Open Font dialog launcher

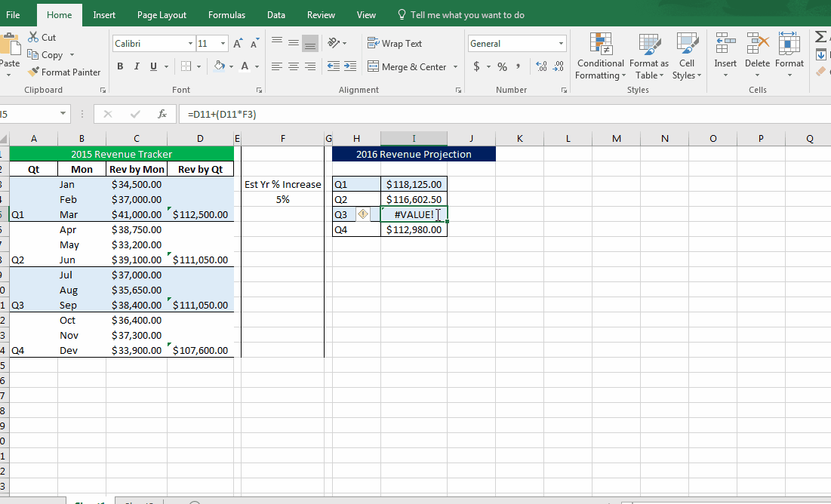pos(259,91)
